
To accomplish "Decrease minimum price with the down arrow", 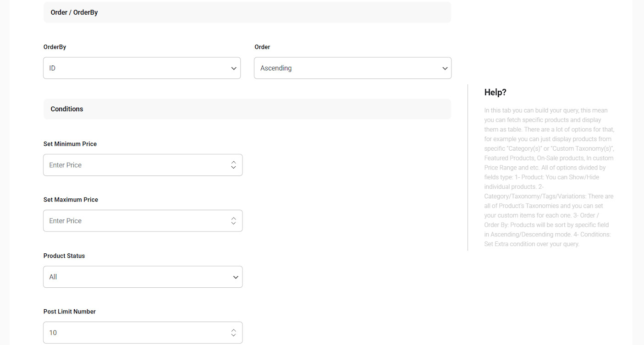I will pos(233,168).
